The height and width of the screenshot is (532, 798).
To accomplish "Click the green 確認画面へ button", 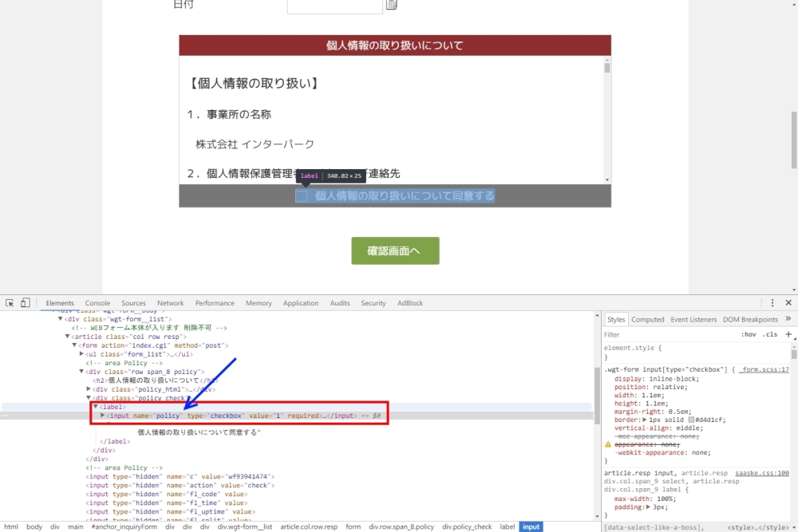I will tap(395, 250).
